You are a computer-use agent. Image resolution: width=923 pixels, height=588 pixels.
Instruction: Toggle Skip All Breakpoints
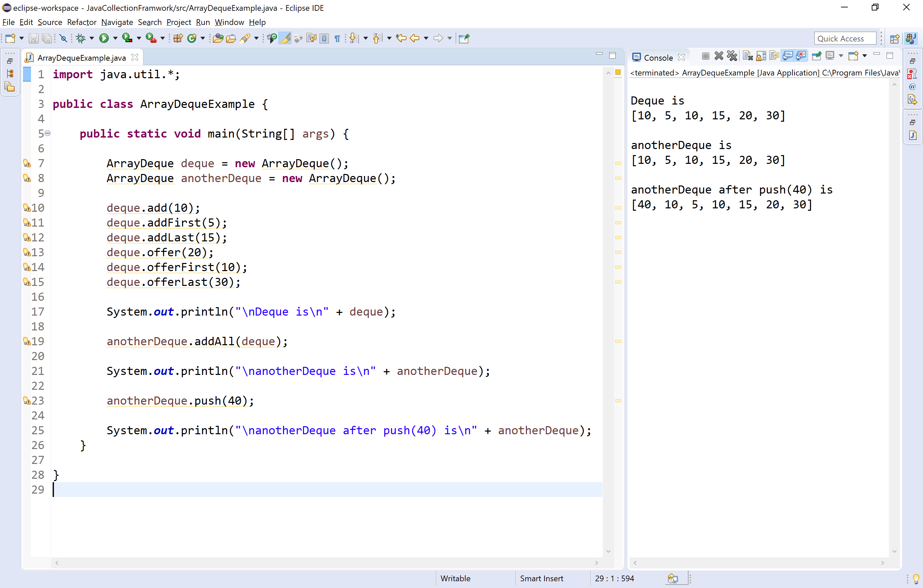click(x=64, y=38)
